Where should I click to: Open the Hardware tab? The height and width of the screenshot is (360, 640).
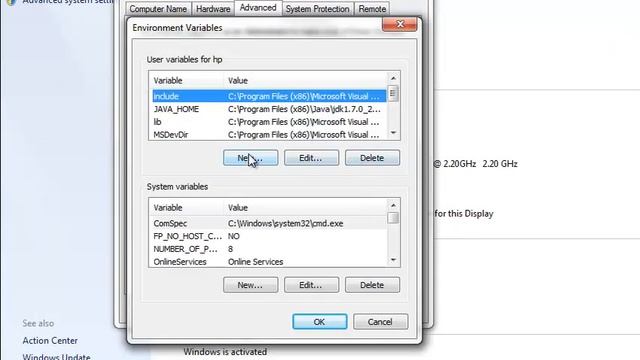[213, 9]
